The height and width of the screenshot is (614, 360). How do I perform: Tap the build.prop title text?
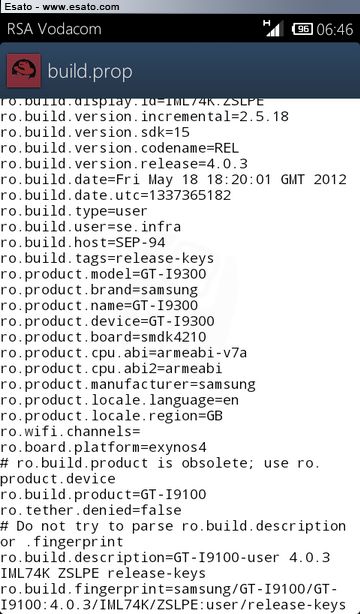click(x=90, y=72)
